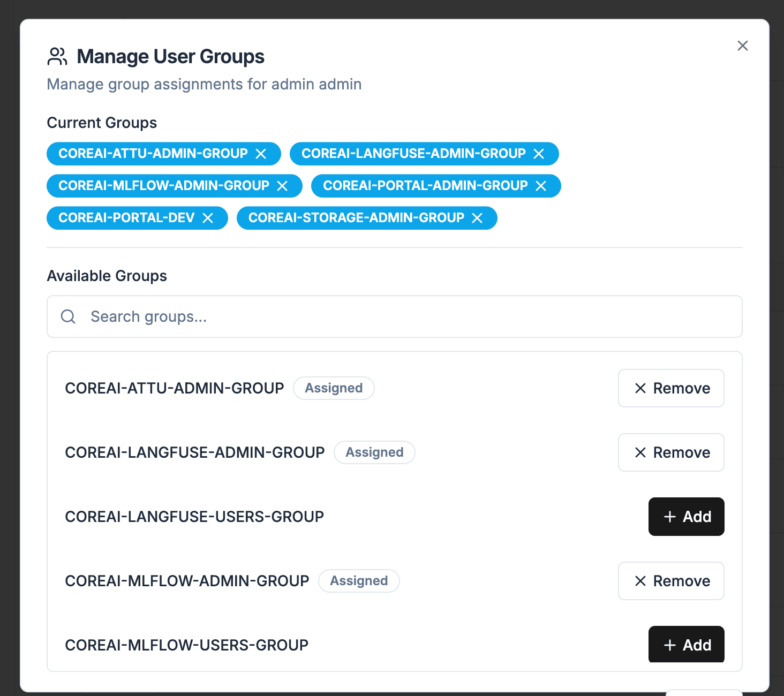Click Assigned badge next to COREAI-MLFLOW-ADMIN-GROUP

pos(359,581)
